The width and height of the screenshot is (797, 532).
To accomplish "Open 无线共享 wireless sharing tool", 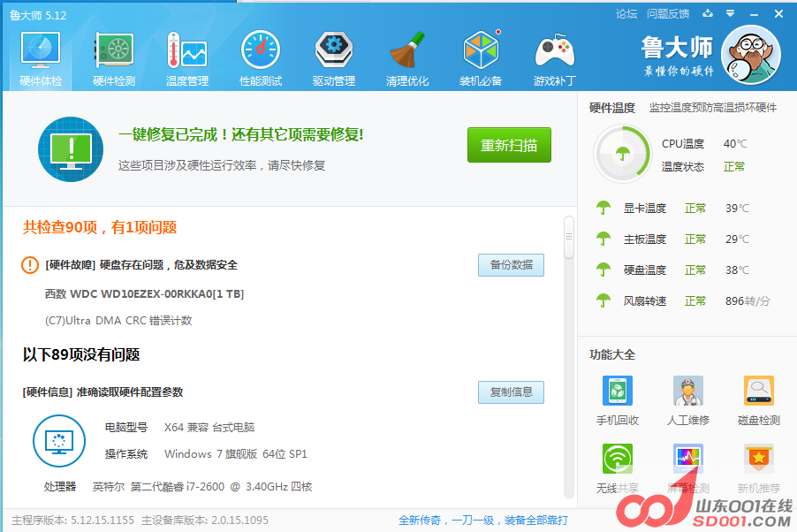I will [618, 468].
